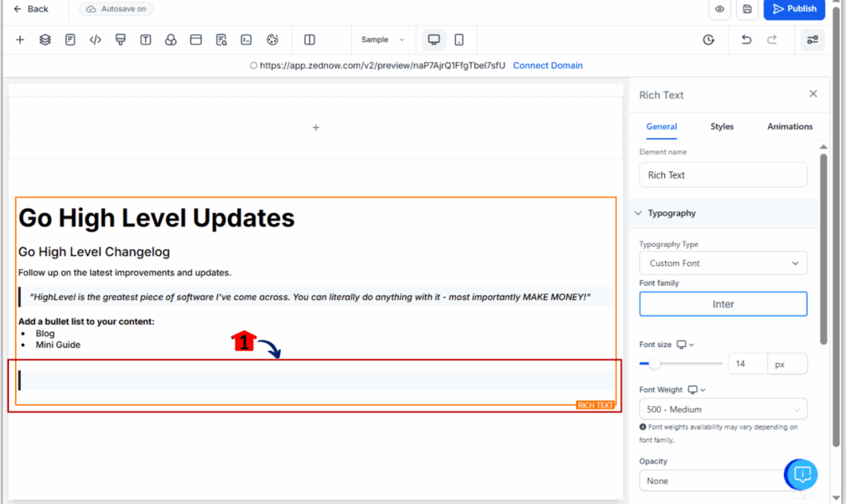Open the layers panel icon
The image size is (846, 504).
45,40
